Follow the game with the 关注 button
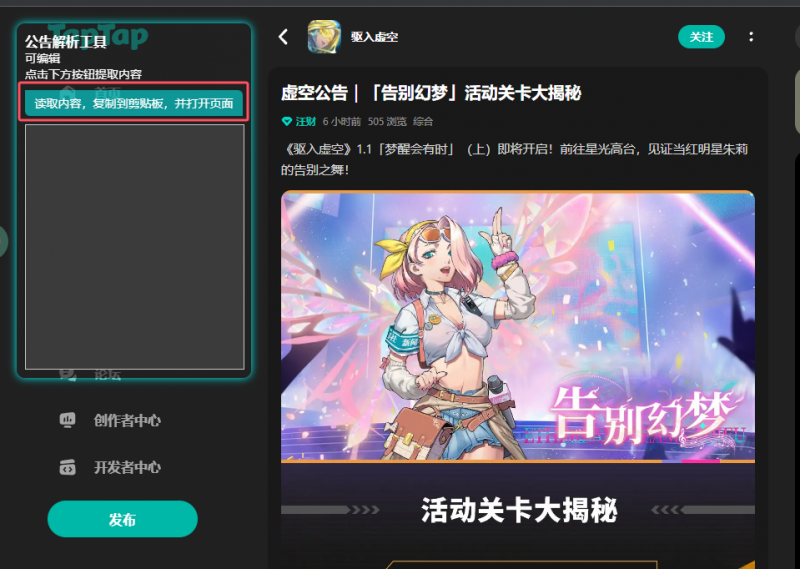800x569 pixels. pos(701,37)
